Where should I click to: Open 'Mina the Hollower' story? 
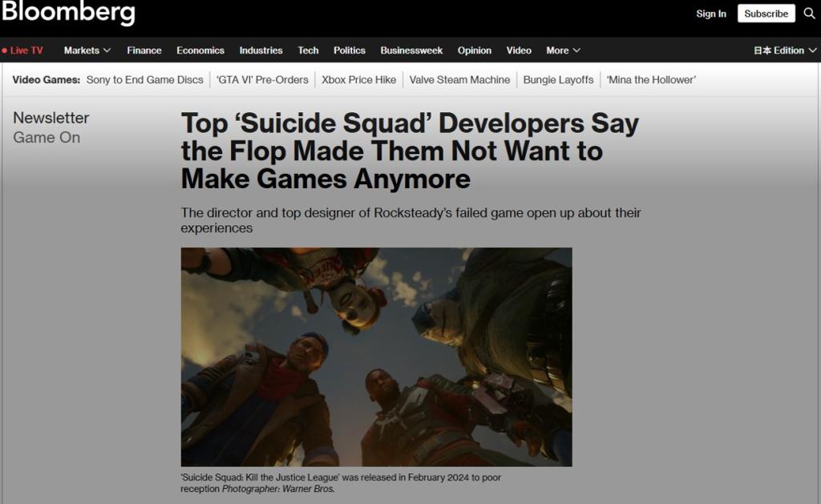(651, 79)
